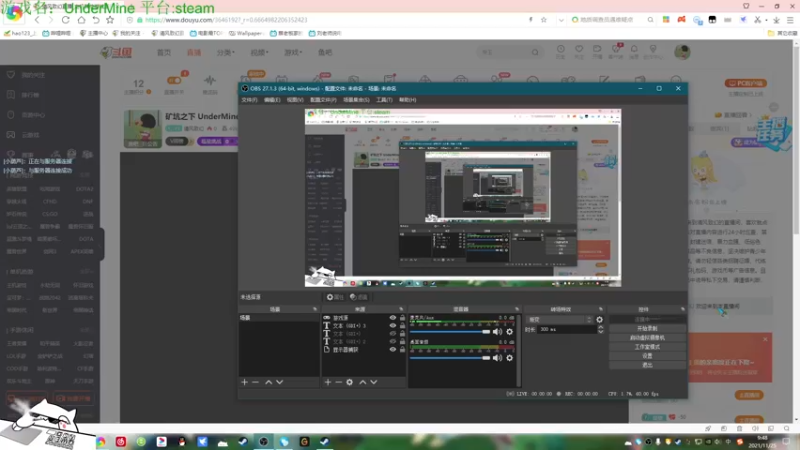The height and width of the screenshot is (450, 800).
Task: Open settings gear for 麦克风/Aux channel
Action: point(509,332)
